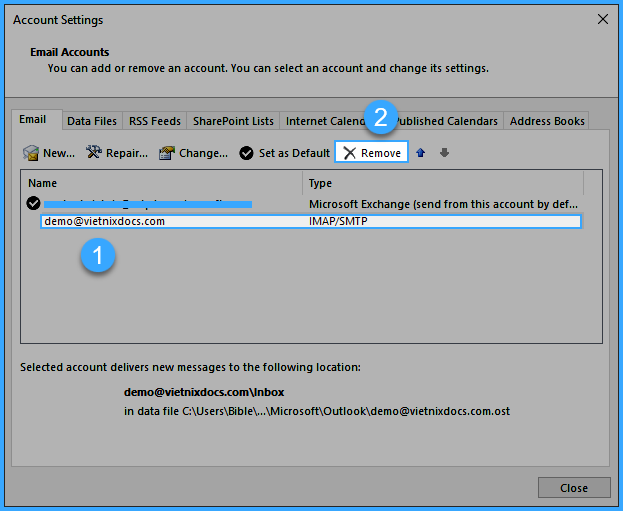The image size is (623, 511).
Task: Click the Repair... button label
Action: 127,153
